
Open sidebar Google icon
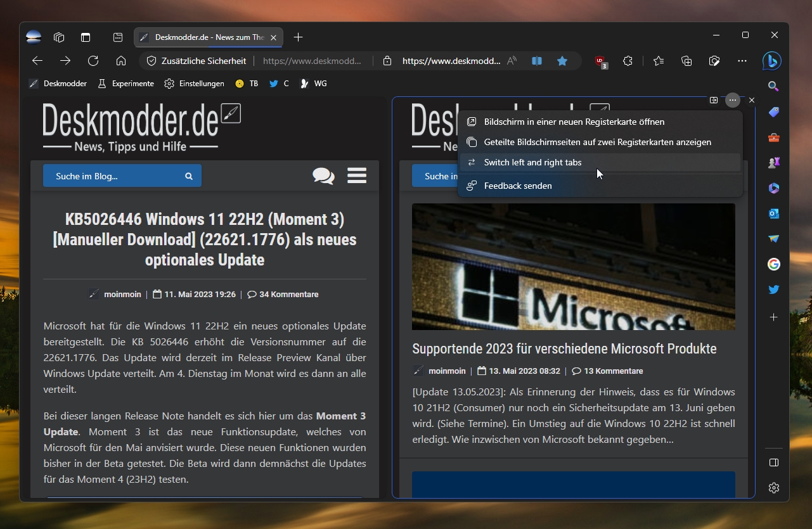tap(773, 264)
